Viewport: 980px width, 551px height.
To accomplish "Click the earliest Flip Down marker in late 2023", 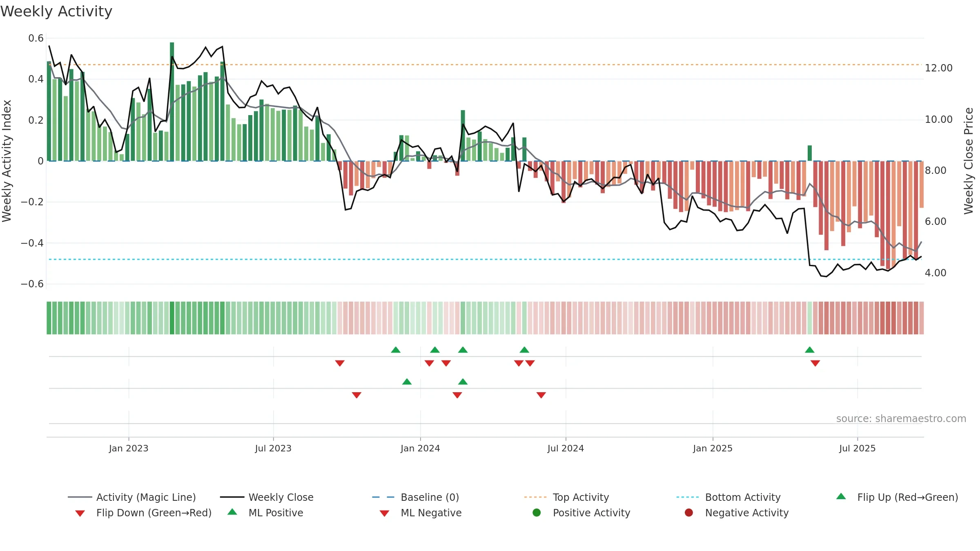I will click(340, 363).
